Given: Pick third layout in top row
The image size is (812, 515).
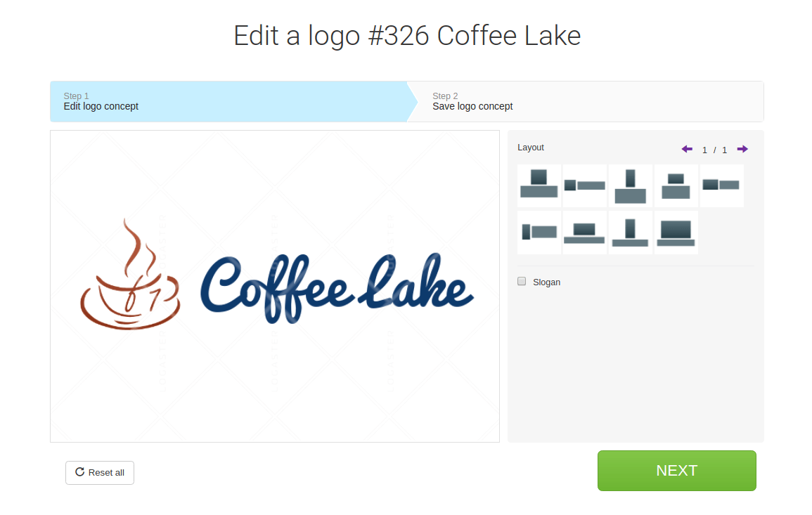Looking at the screenshot, I should (630, 185).
